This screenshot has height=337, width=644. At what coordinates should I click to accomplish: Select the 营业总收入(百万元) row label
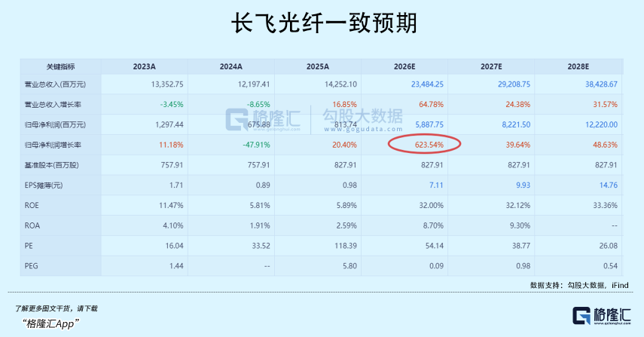click(x=54, y=84)
